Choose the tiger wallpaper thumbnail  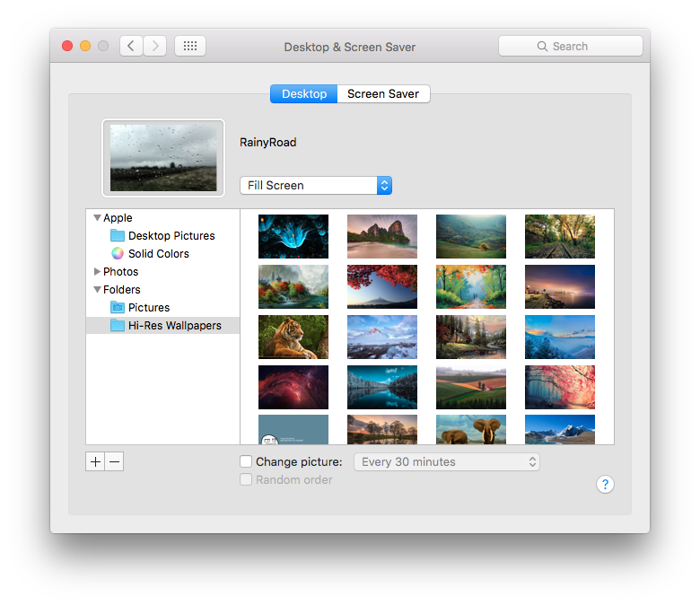click(293, 337)
